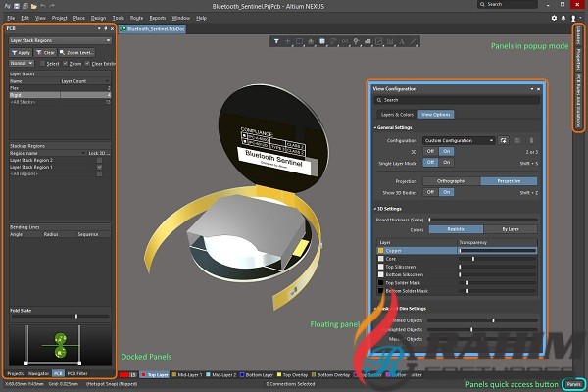Select the Place Via pin icon in active bar
Viewport: 588px width, 392px height.
click(356, 41)
